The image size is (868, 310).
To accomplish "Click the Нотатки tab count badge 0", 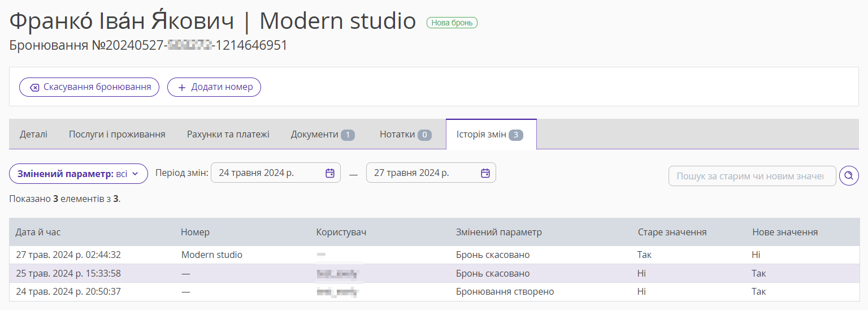I will [424, 135].
